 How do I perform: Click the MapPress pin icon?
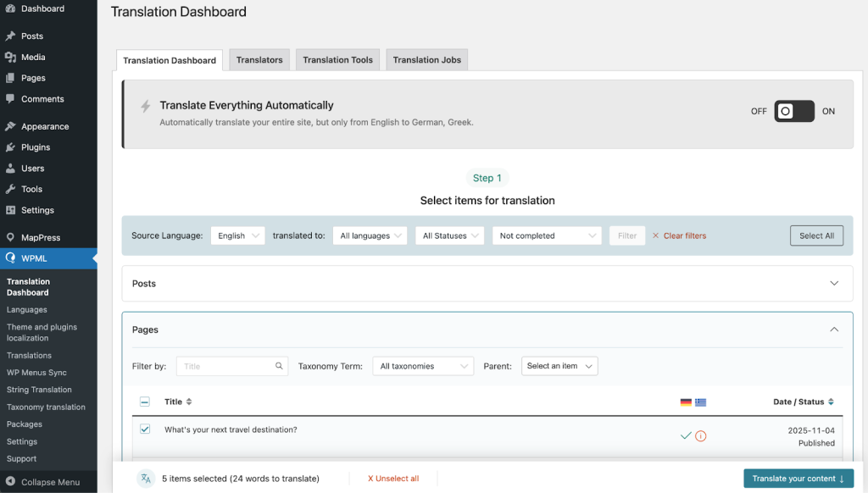10,237
